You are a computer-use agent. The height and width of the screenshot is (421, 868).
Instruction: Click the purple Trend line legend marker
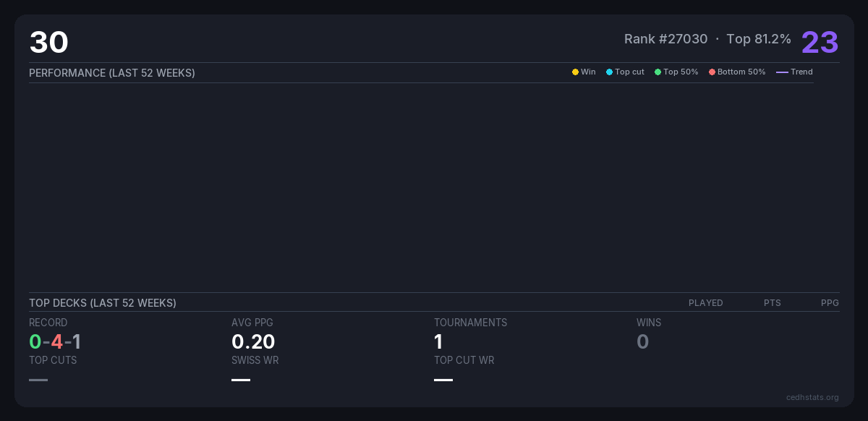(782, 72)
